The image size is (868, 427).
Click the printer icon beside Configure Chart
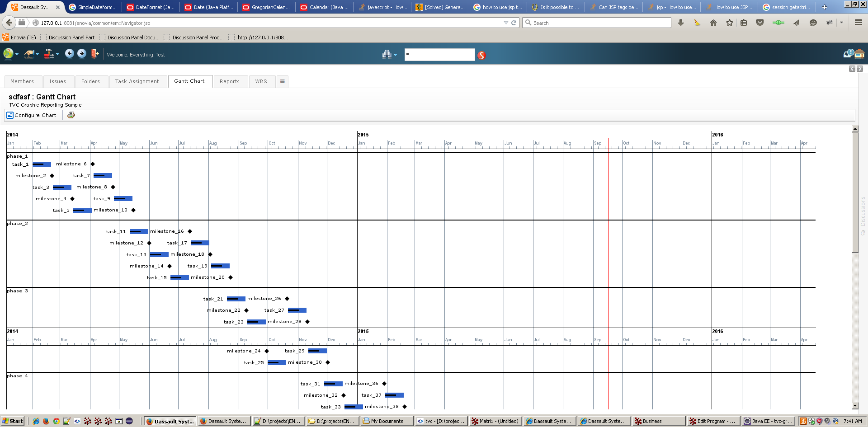71,115
